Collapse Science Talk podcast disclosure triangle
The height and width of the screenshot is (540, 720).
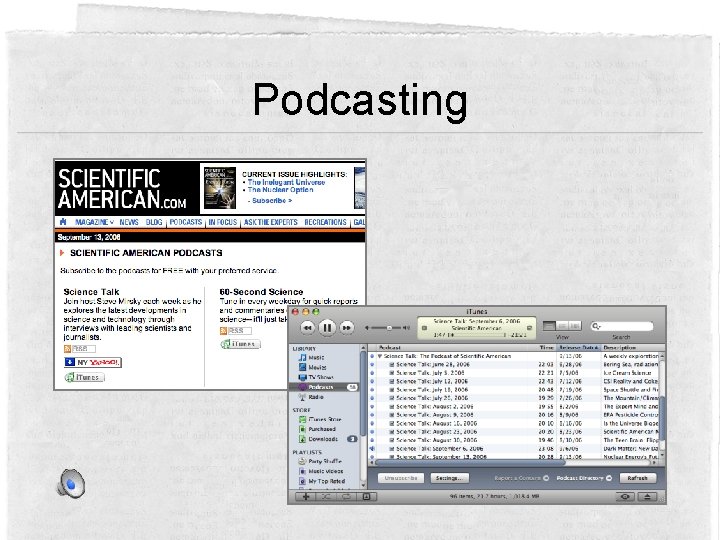coord(380,356)
